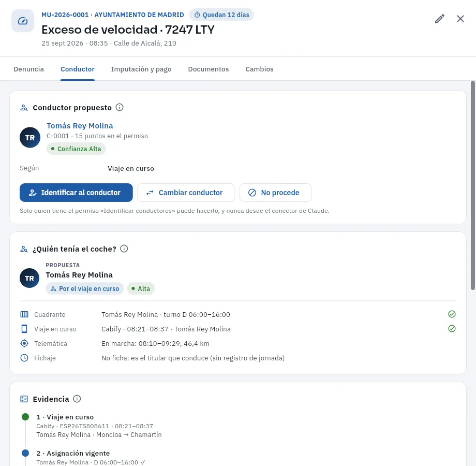476x466 pixels.
Task: Click the Viaje en curso phone icon
Action: (x=24, y=329)
